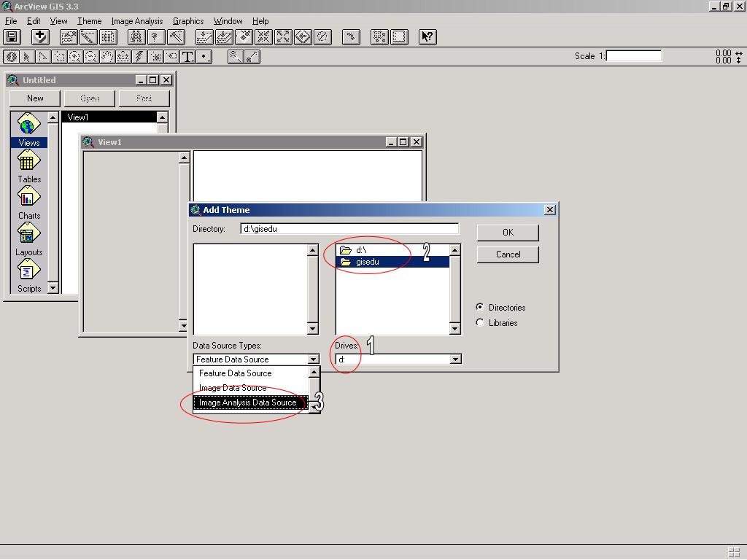The image size is (747, 560).
Task: Select the Pan hand tool
Action: coord(107,57)
